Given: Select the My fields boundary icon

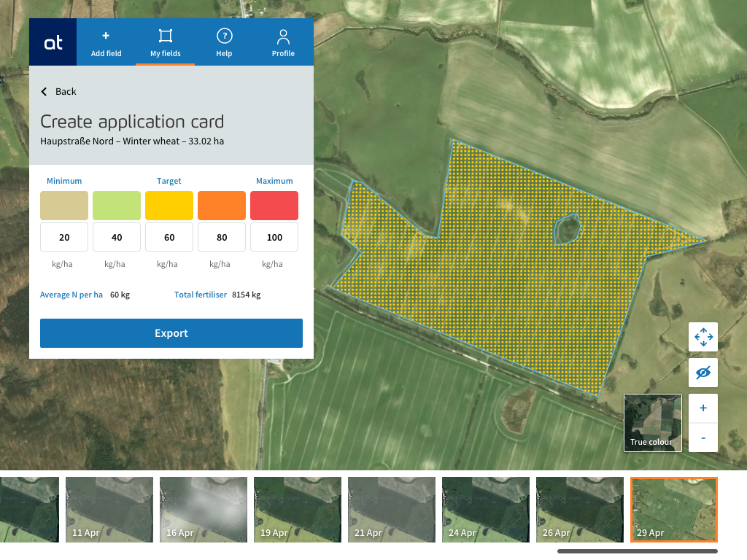Looking at the screenshot, I should (x=165, y=34).
